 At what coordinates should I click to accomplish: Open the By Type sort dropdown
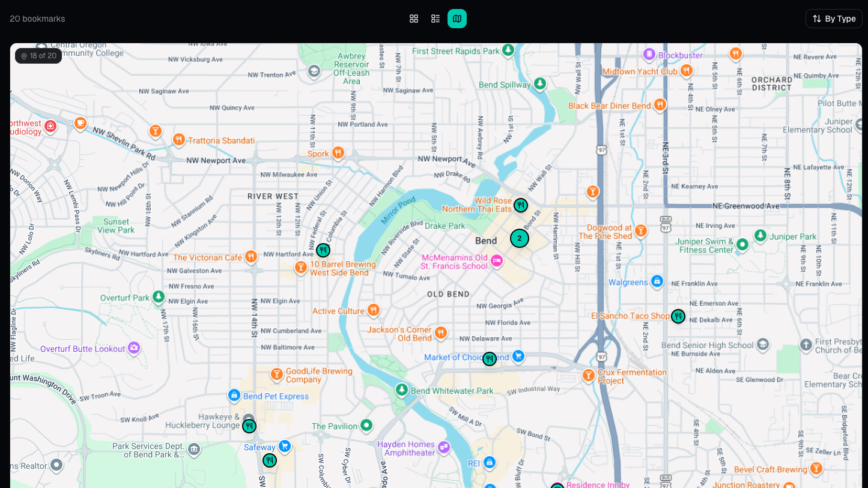tap(834, 19)
